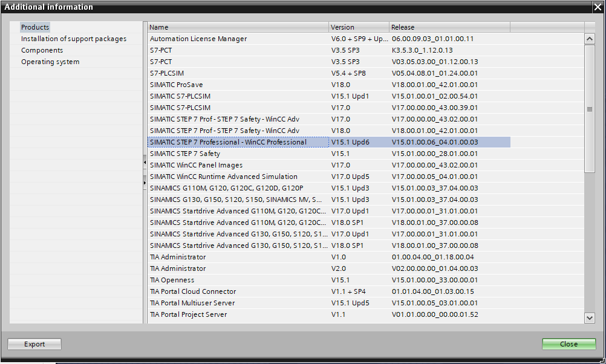Viewport: 606px width, 364px height.
Task: Select SIMATIC WinCC Runtime Advanced Simulation row
Action: [329, 177]
